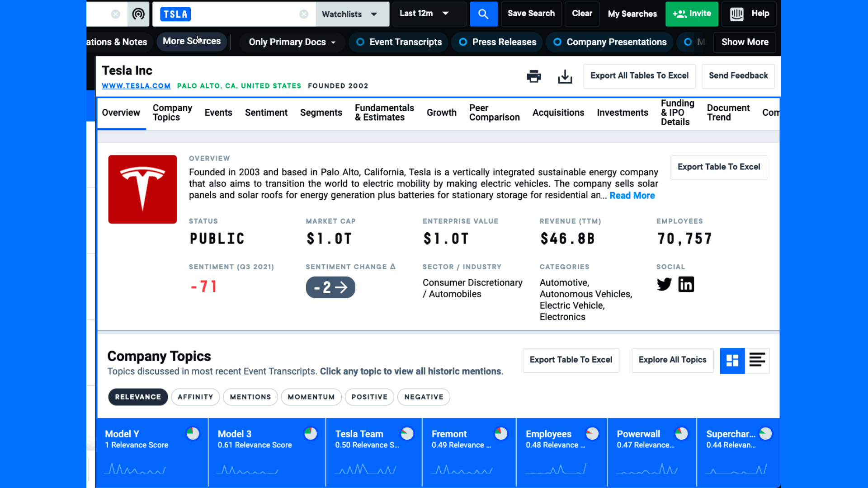Screen dimensions: 868x488
Task: Click the sentiment change -2 arrow badge
Action: pos(330,287)
